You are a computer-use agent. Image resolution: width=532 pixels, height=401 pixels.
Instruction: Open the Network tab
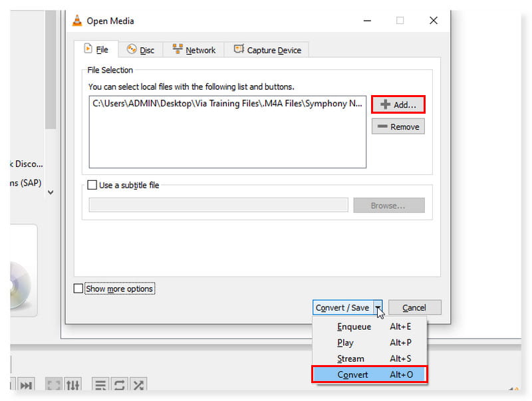[194, 49]
